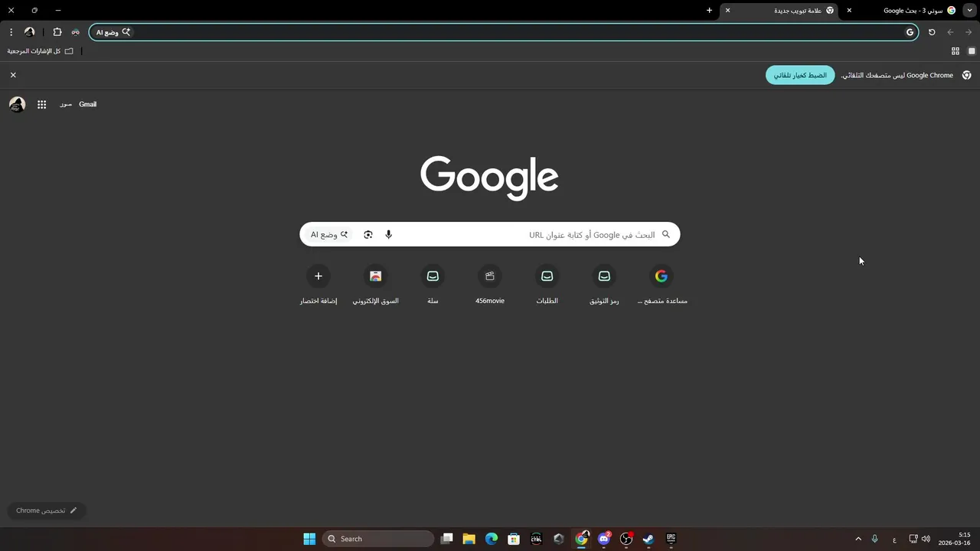Open Epic Games Launcher from the taskbar
Viewport: 980px width, 551px height.
(x=671, y=539)
